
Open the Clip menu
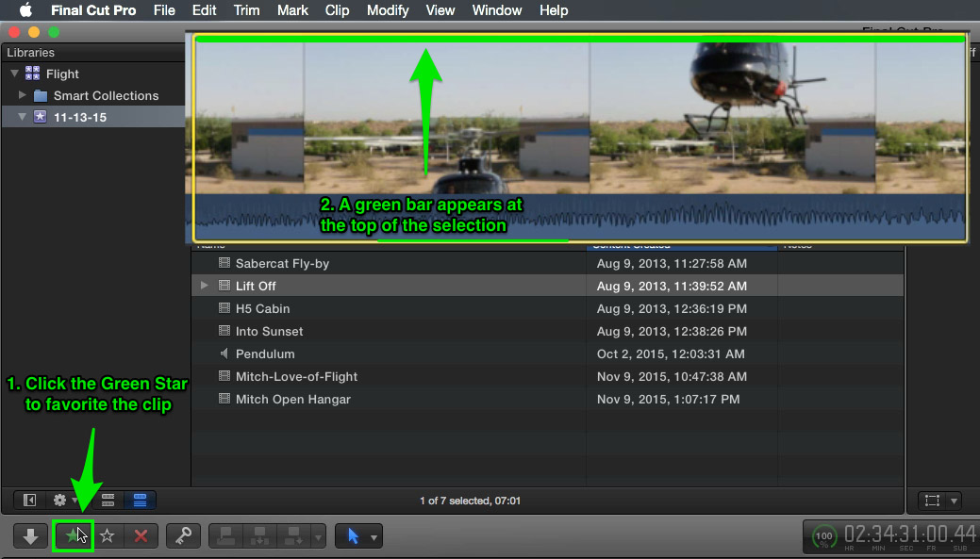[x=337, y=10]
